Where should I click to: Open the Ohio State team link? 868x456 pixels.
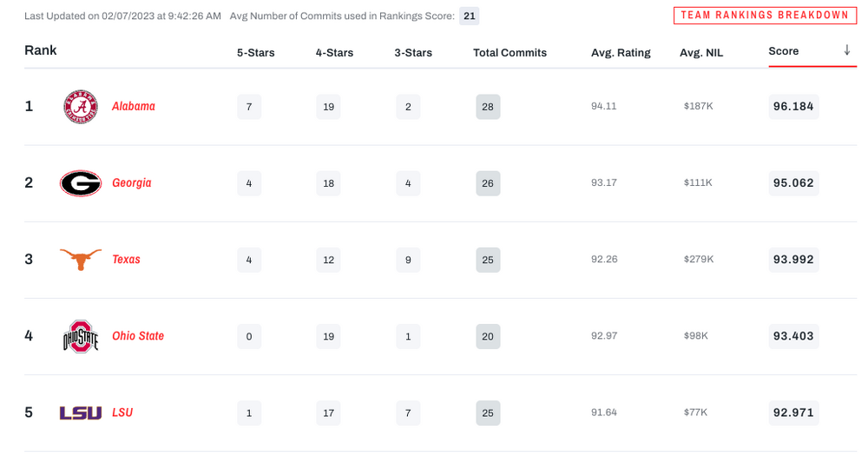[138, 336]
